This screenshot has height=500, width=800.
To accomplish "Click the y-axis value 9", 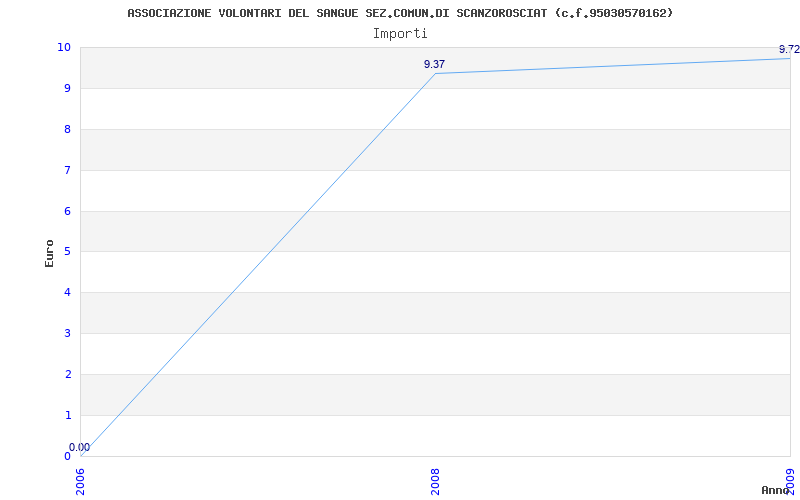I will click(67, 88).
